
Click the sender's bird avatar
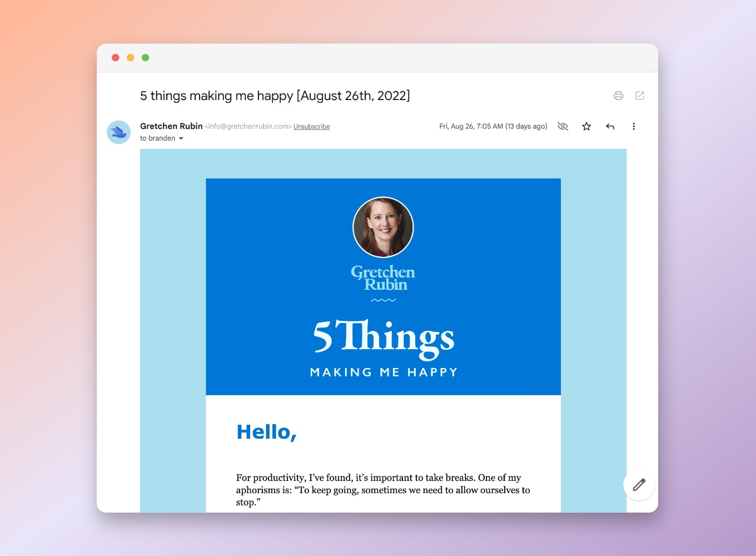coord(118,132)
